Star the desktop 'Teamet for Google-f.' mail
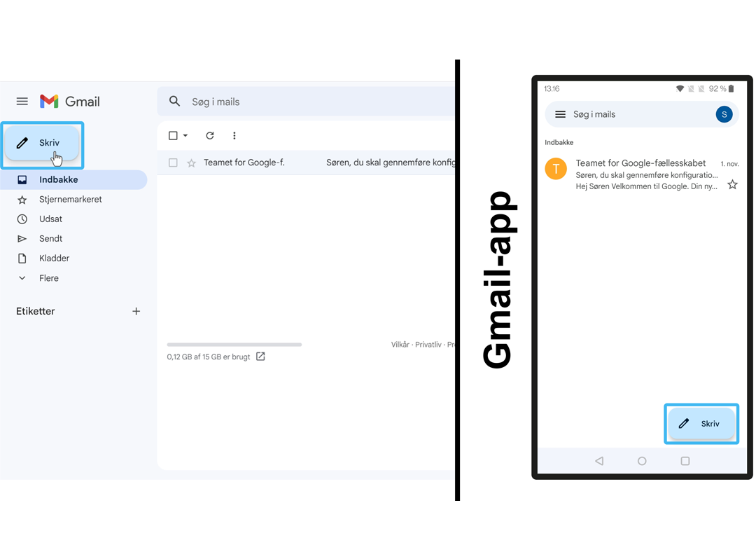 [x=191, y=163]
